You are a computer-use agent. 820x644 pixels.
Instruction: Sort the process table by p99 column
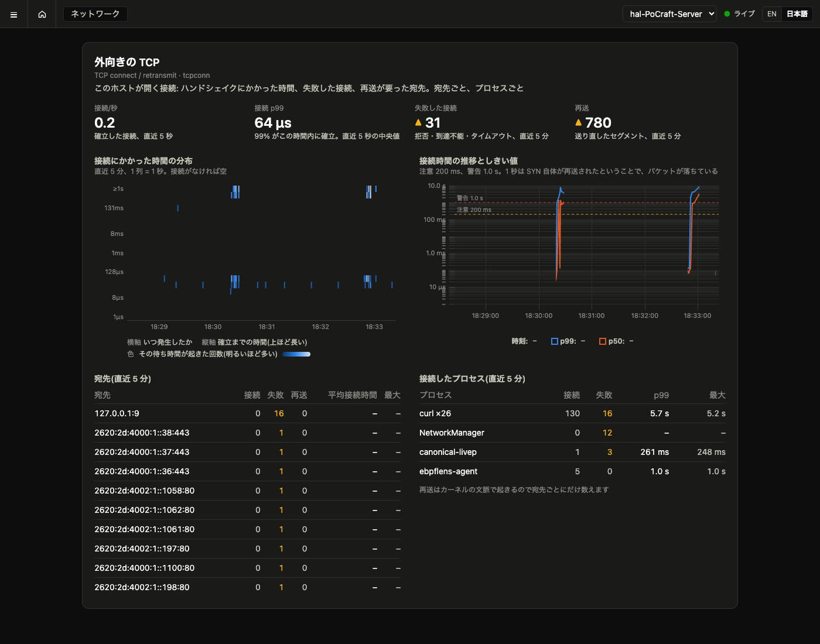tap(661, 395)
